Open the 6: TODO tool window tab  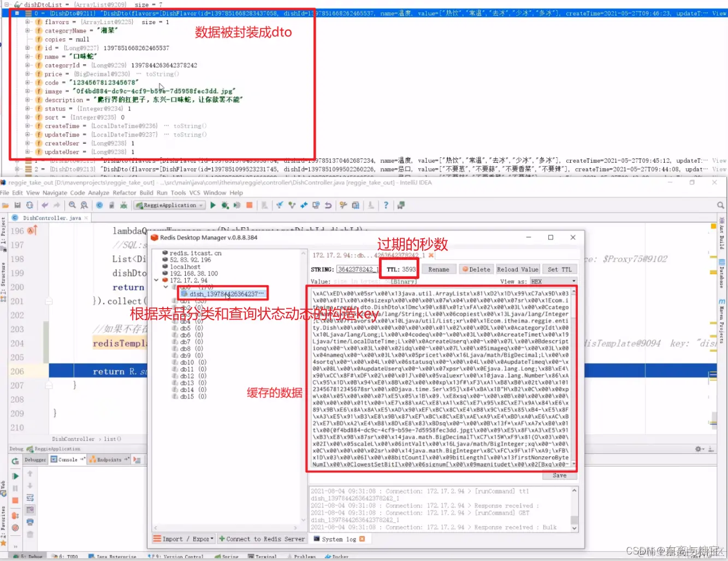click(65, 557)
